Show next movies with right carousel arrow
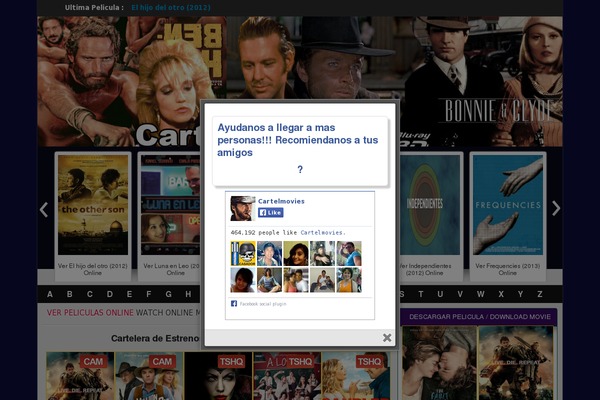 (x=556, y=209)
